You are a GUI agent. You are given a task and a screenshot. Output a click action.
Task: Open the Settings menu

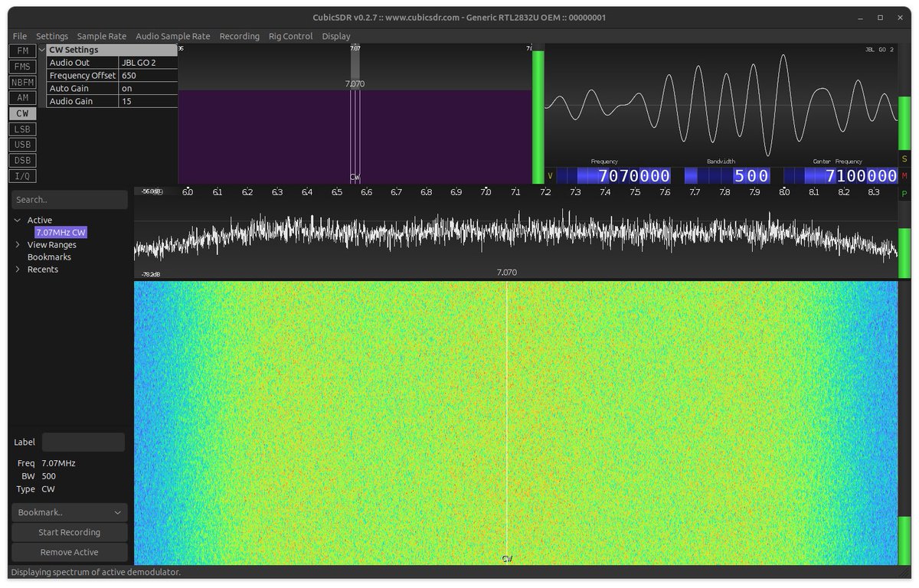[x=52, y=36]
